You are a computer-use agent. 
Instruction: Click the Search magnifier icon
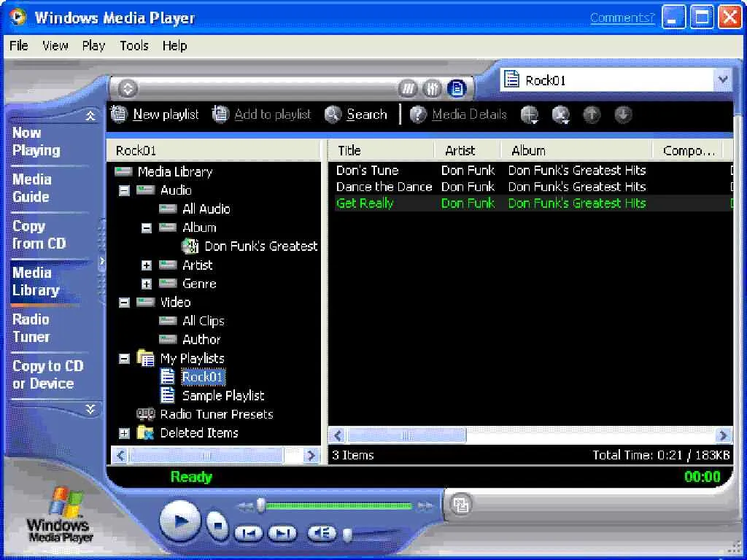coord(333,114)
